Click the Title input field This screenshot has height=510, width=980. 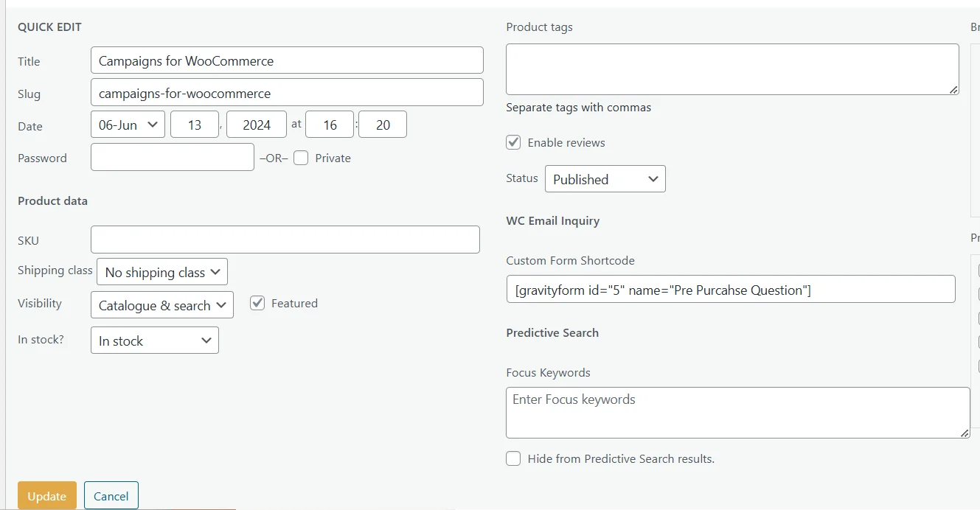287,60
